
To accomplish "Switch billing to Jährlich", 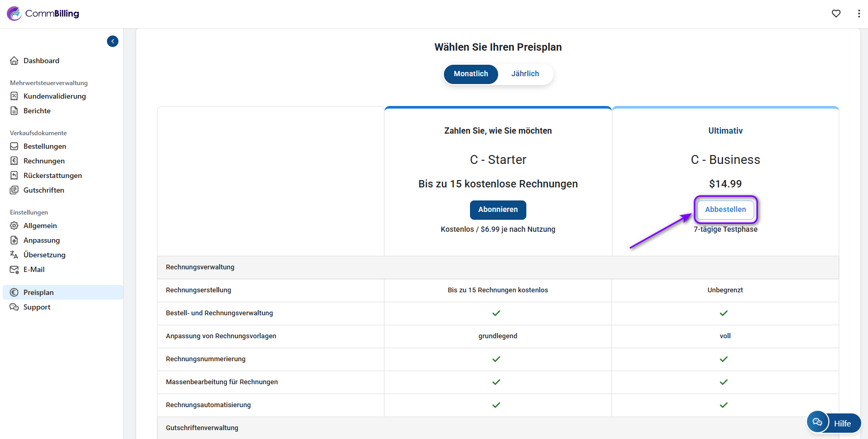I will 525,74.
